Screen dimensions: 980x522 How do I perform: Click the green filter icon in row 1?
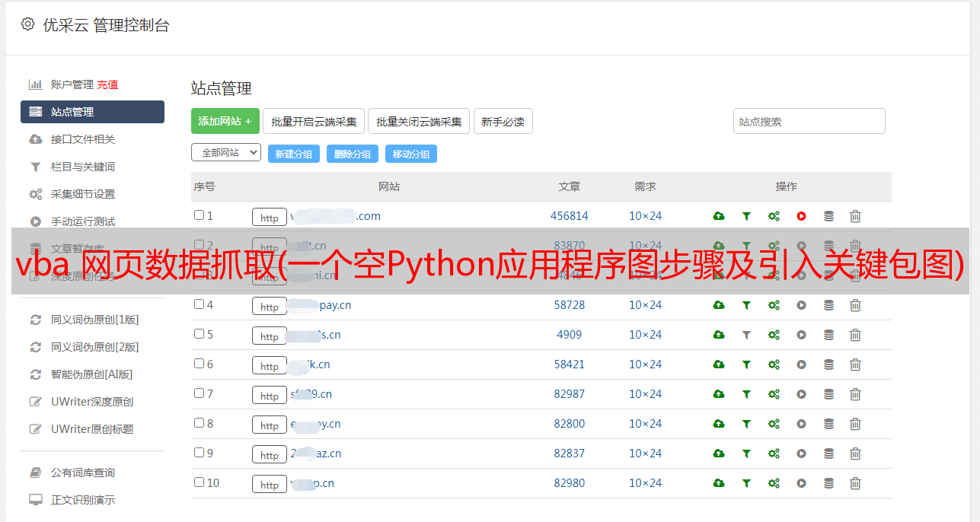point(746,216)
